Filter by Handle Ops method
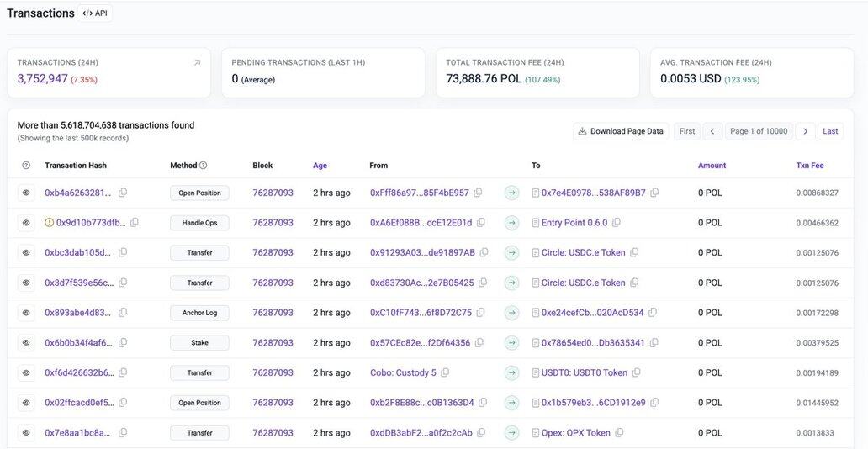The width and height of the screenshot is (868, 449). [x=199, y=223]
